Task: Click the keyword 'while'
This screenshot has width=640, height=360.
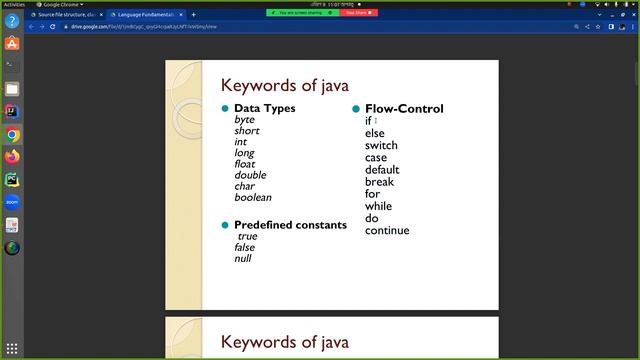Action: click(378, 206)
